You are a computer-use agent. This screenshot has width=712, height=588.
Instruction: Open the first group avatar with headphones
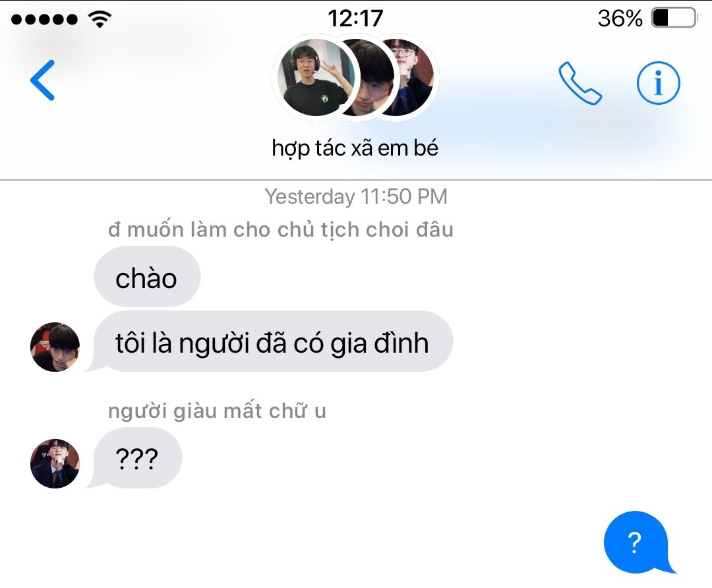point(316,78)
